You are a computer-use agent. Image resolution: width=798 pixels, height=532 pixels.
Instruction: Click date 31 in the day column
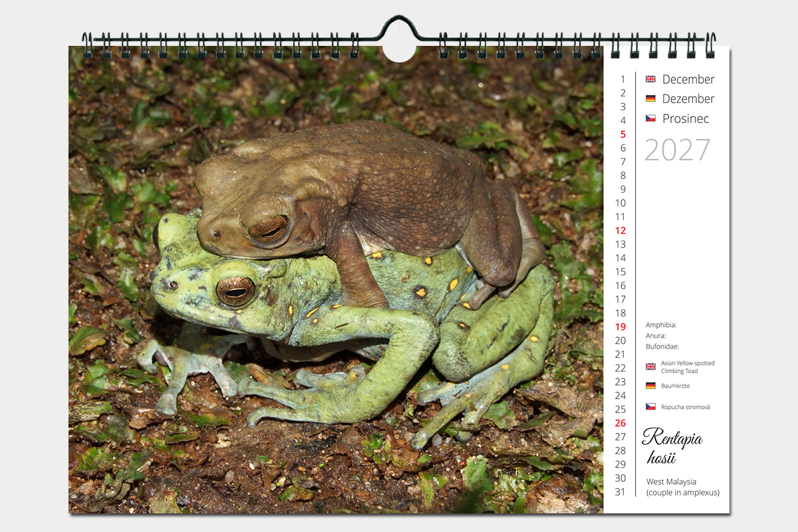[x=620, y=492]
